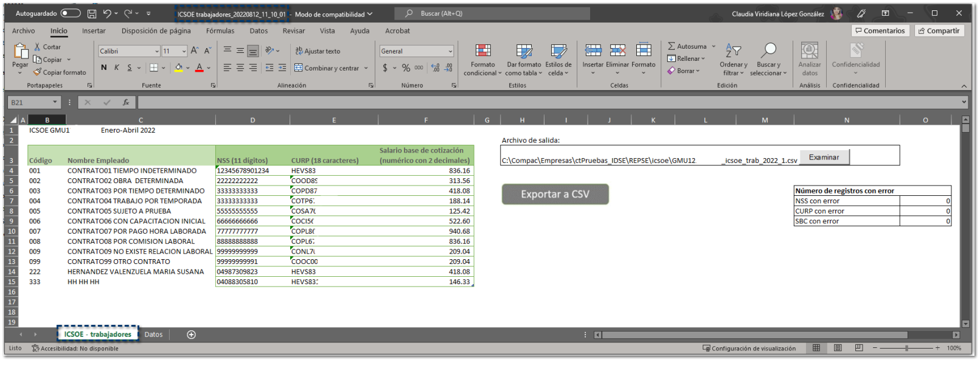Image resolution: width=980 pixels, height=365 pixels.
Task: Click the Analizar datos icon
Action: pos(809,51)
